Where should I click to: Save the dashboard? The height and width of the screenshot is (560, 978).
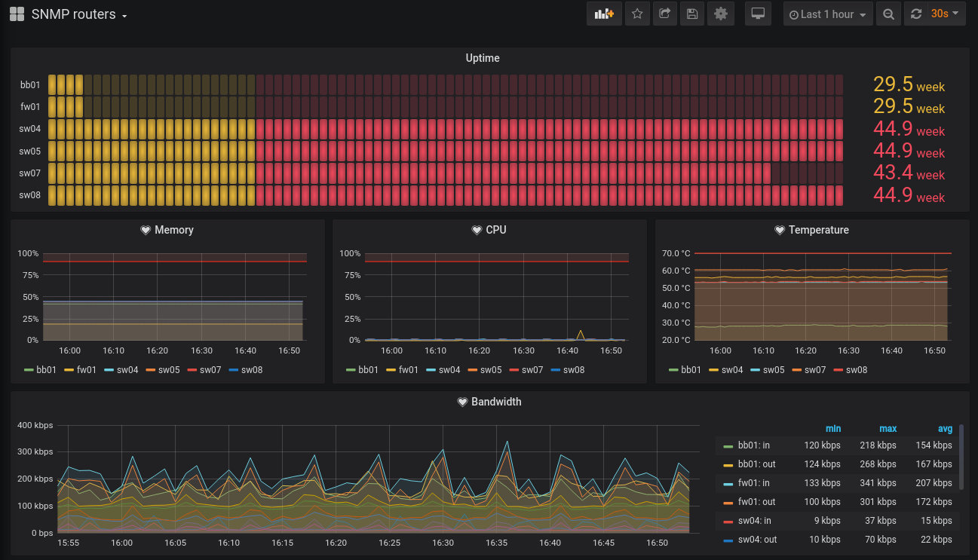pos(692,14)
